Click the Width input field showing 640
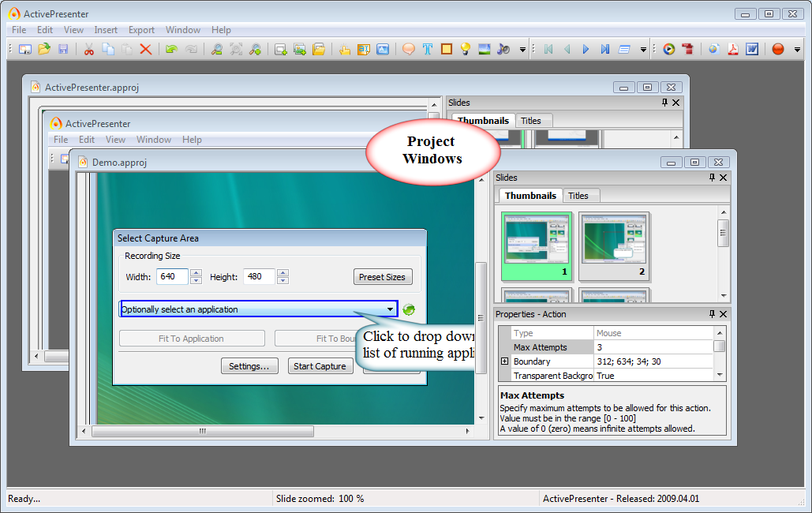Image resolution: width=812 pixels, height=513 pixels. (173, 277)
